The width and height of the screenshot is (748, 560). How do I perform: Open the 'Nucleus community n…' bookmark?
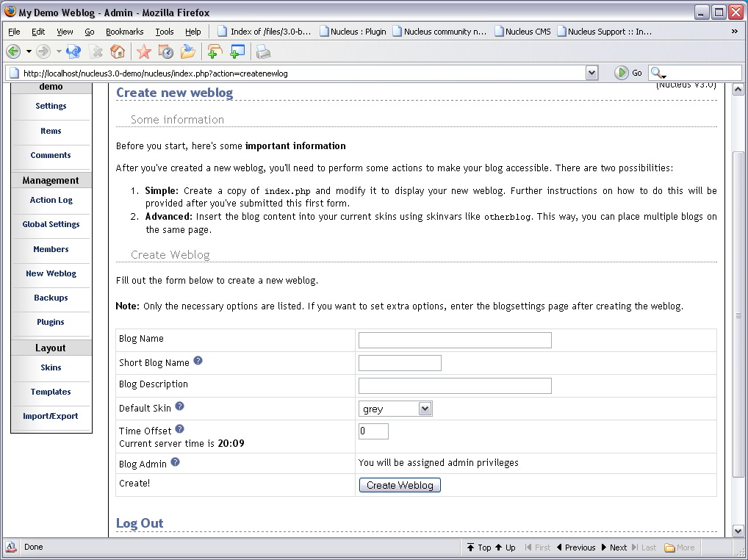pyautogui.click(x=440, y=32)
